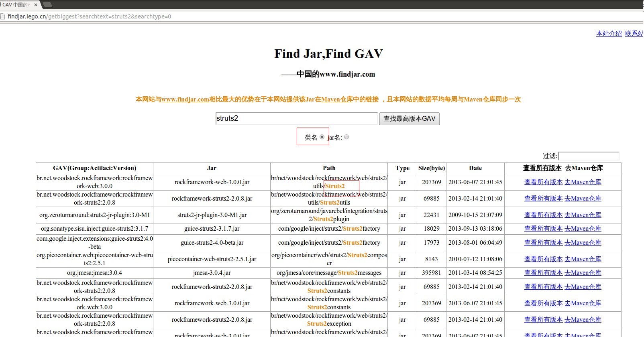Open 去Maven仓库 for guice-struts2-4.0-beta.jar
644x337 pixels.
(x=583, y=243)
